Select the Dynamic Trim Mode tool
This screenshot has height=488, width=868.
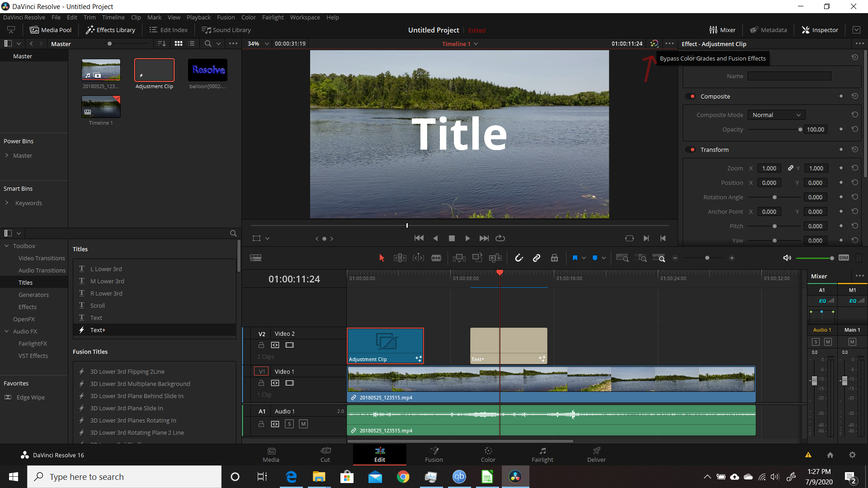[x=418, y=258]
